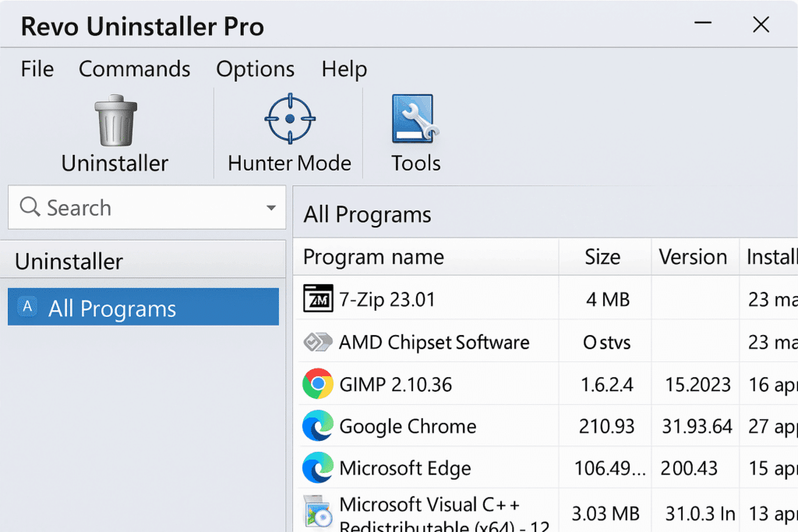
Task: Expand the Search box dropdown arrow
Action: (271, 207)
